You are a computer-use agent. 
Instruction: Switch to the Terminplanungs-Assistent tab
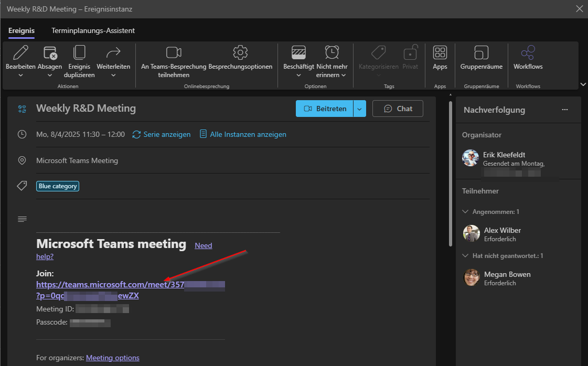tap(93, 30)
